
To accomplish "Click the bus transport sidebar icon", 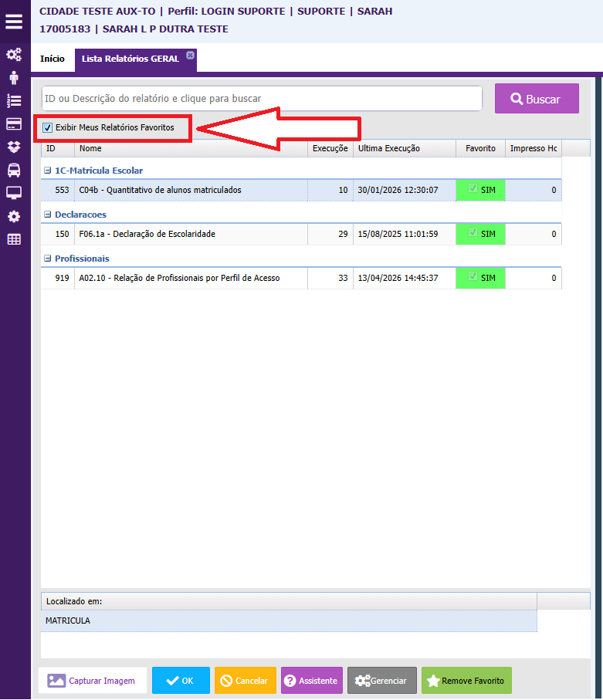I will click(x=14, y=170).
